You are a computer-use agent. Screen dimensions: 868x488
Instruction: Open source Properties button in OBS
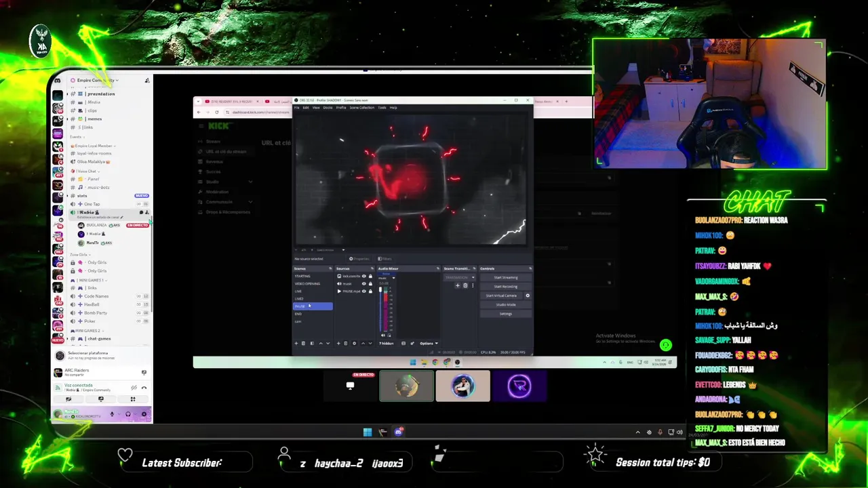tap(359, 258)
